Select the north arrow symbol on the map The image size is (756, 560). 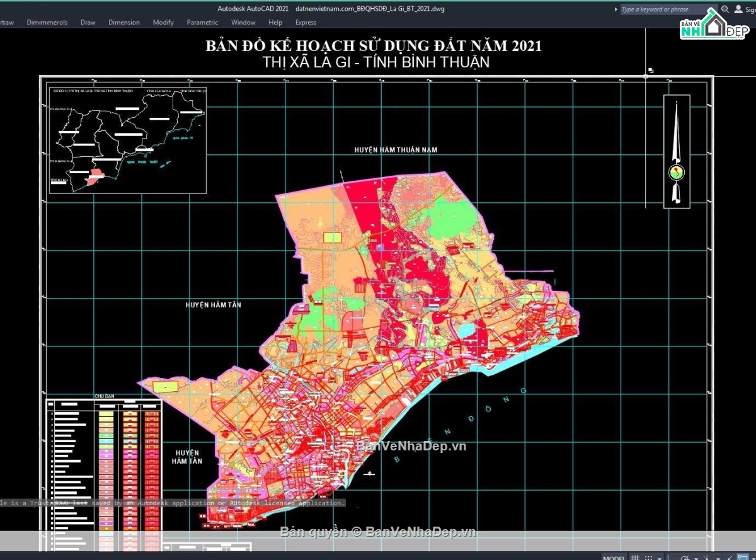click(677, 151)
